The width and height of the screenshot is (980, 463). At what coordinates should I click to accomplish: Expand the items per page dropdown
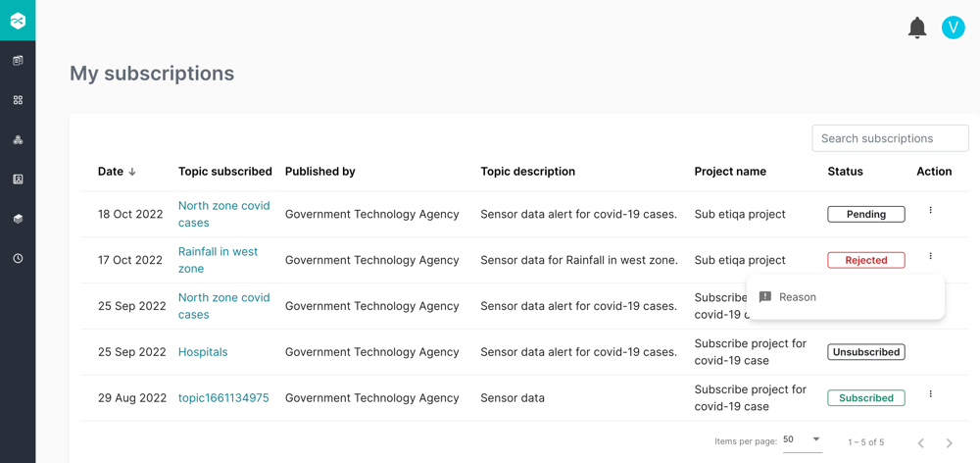point(803,440)
